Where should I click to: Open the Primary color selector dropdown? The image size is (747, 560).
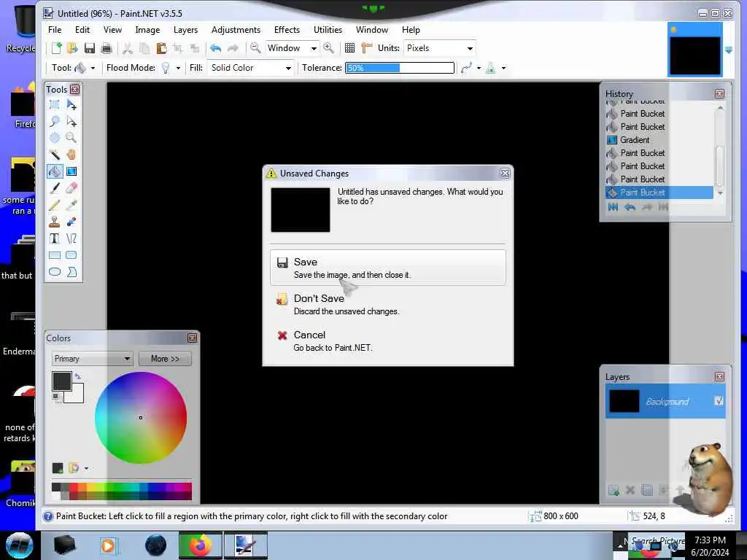click(x=91, y=359)
